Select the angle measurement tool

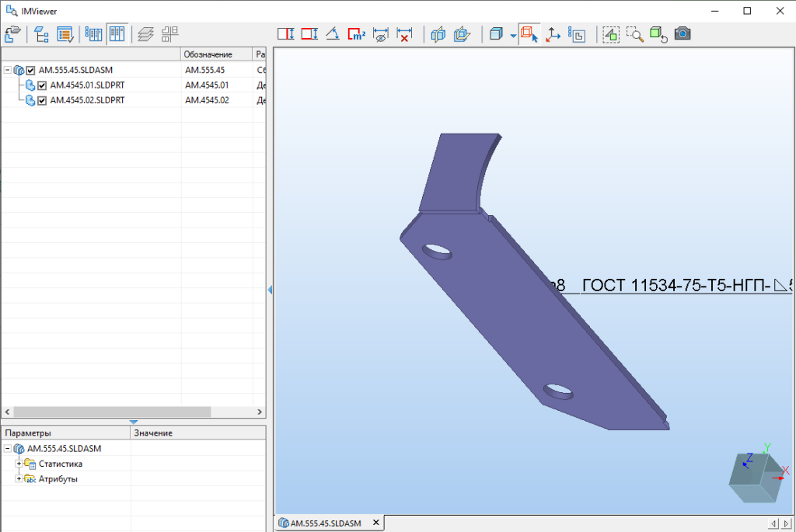click(x=333, y=34)
